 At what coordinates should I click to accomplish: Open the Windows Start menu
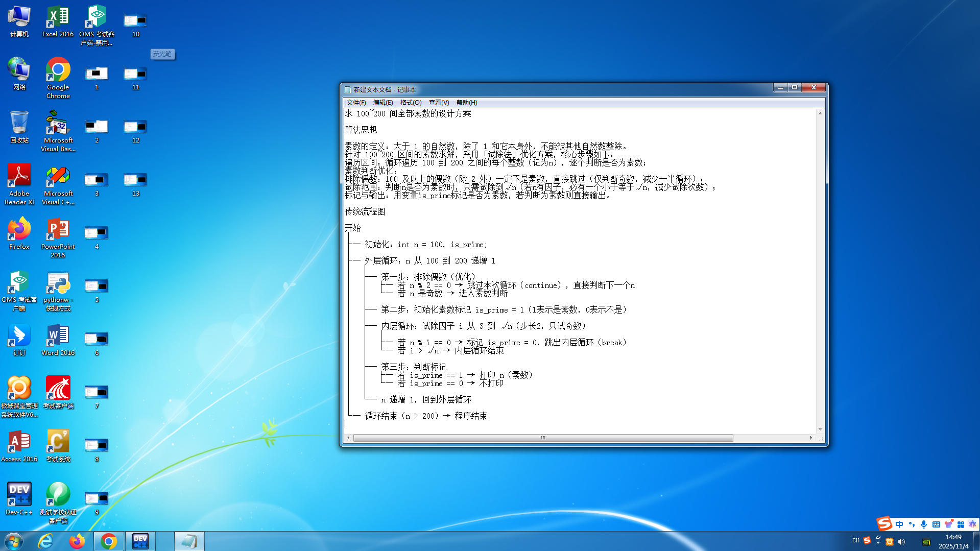(x=13, y=541)
